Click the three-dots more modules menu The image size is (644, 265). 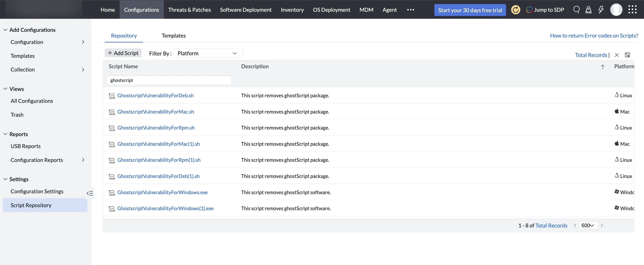[410, 10]
